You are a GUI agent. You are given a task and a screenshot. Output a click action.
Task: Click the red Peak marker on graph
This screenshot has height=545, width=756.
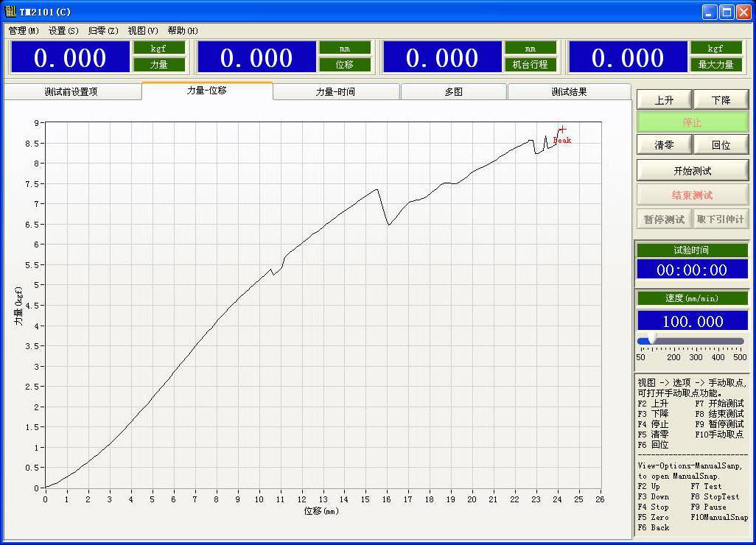point(562,130)
